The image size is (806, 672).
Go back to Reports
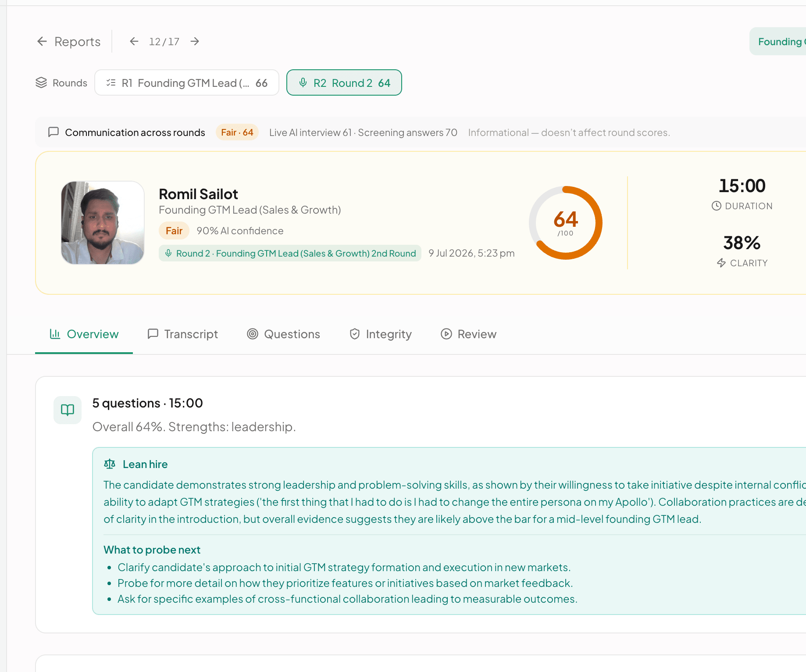coord(69,42)
